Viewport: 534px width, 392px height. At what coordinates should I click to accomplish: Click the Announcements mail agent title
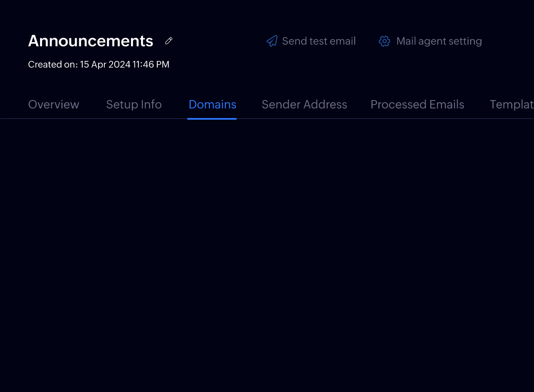pyautogui.click(x=91, y=41)
